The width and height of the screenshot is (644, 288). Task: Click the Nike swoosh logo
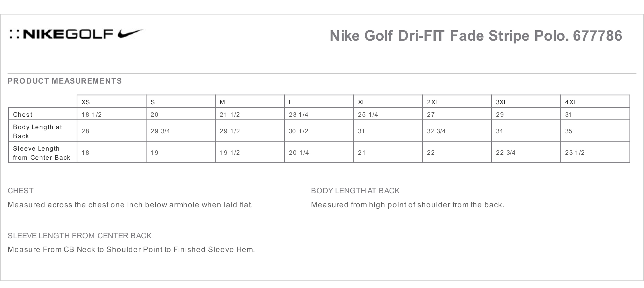click(130, 34)
